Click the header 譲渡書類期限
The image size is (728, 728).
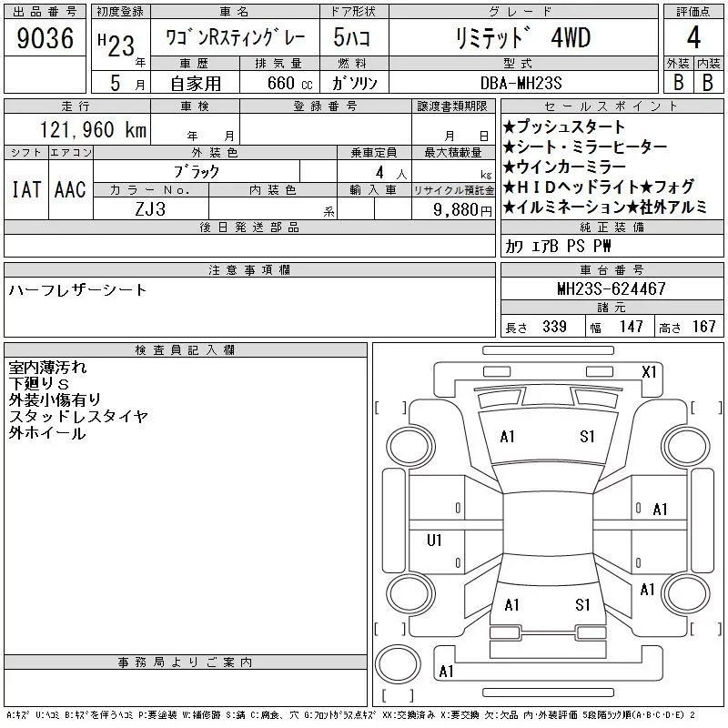point(452,106)
